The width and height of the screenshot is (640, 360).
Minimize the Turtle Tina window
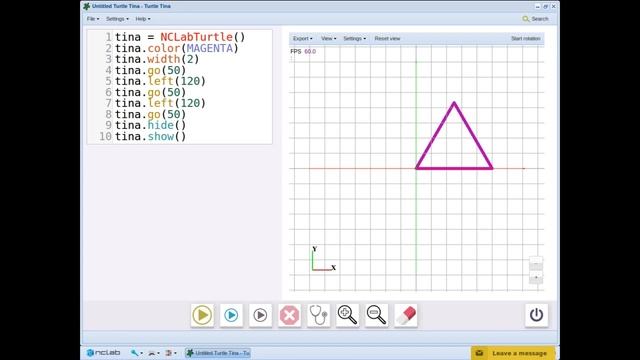point(537,7)
